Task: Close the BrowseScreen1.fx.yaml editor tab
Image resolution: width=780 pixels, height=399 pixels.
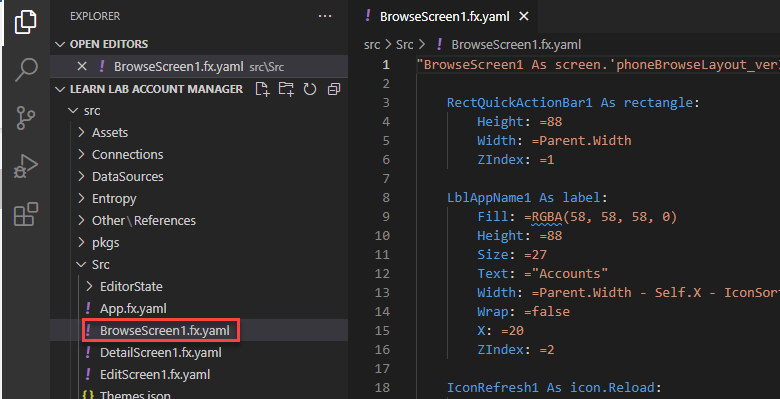Action: click(x=523, y=16)
